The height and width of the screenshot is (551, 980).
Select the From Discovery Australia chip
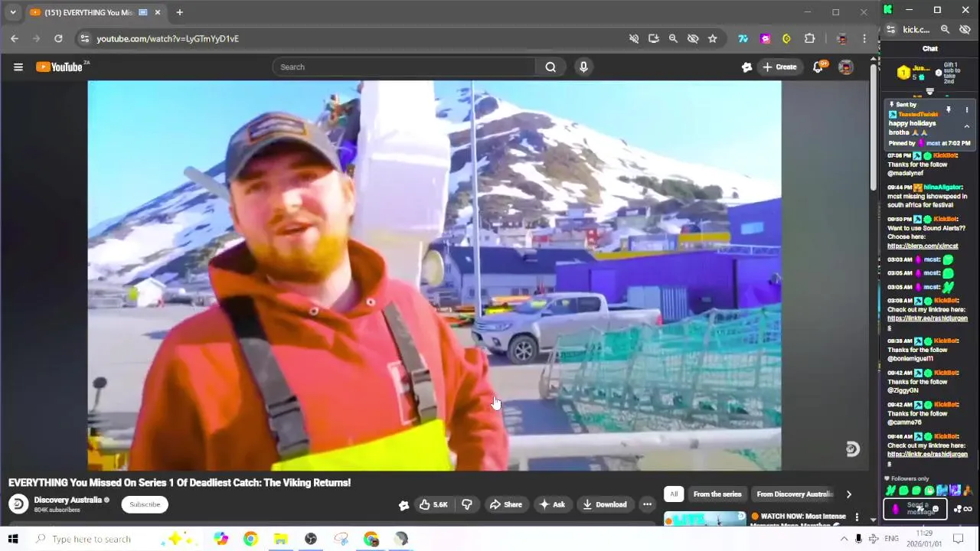pos(794,494)
